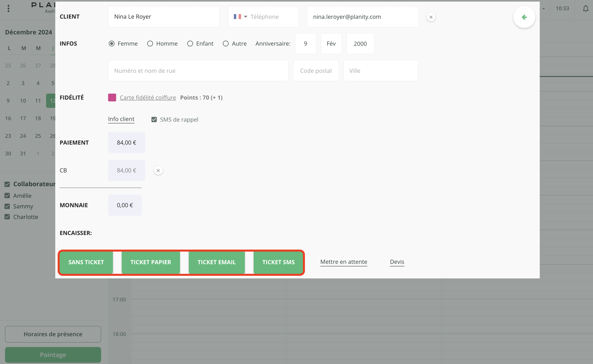Viewport: 593px width, 364px height.
Task: Click the green back arrow button
Action: [x=524, y=17]
